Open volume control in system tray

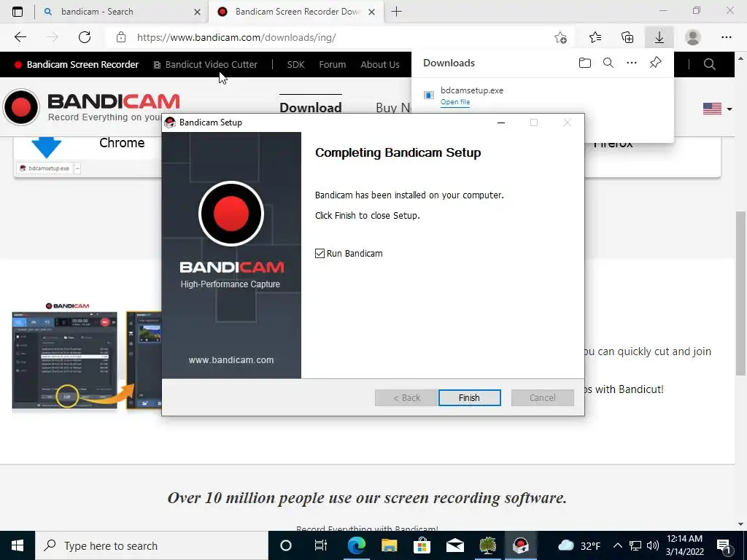pyautogui.click(x=653, y=545)
